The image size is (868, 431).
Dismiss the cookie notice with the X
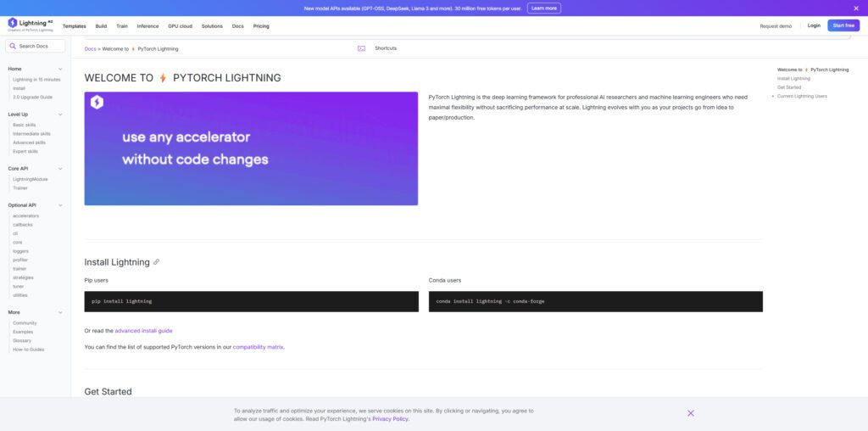pyautogui.click(x=691, y=413)
